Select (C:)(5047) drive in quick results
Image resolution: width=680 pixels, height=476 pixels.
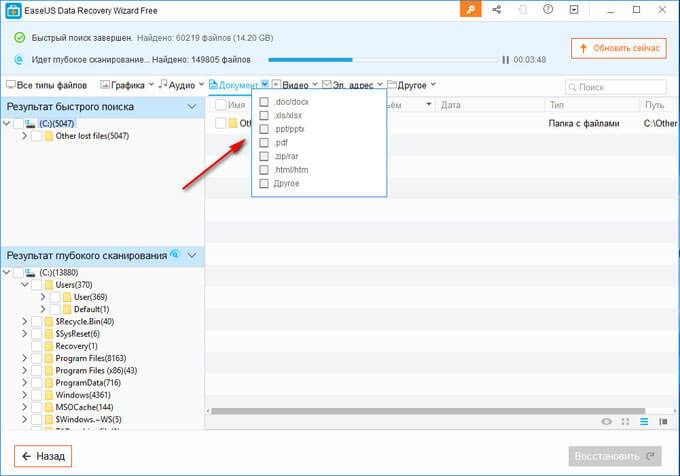tap(57, 124)
